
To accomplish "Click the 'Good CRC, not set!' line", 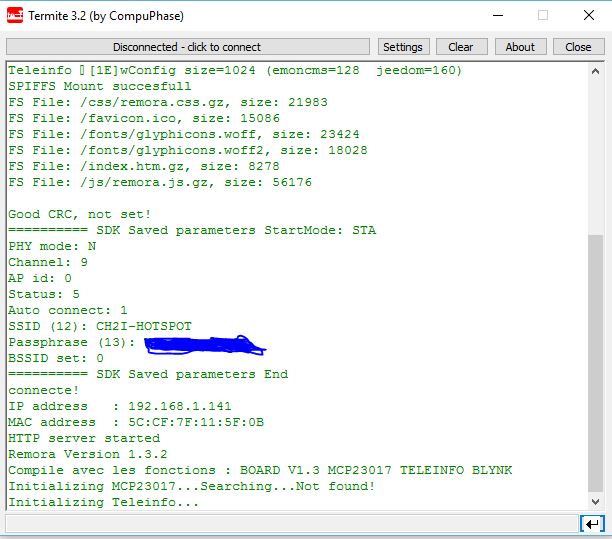I will click(x=80, y=214).
